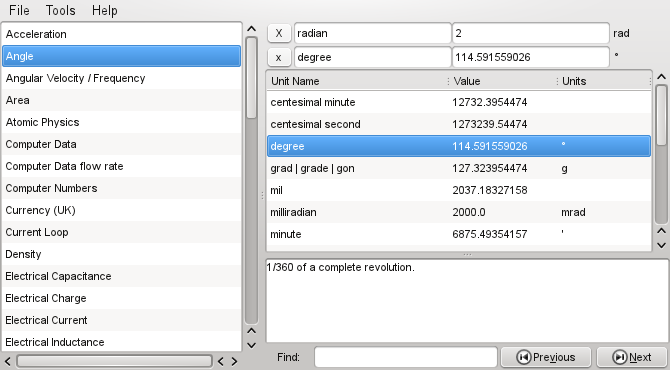670x370 pixels.
Task: Click the Next search button
Action: 632,357
